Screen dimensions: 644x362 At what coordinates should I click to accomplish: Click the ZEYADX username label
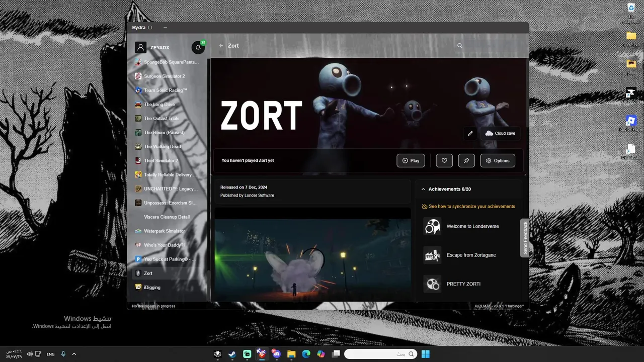pos(159,48)
